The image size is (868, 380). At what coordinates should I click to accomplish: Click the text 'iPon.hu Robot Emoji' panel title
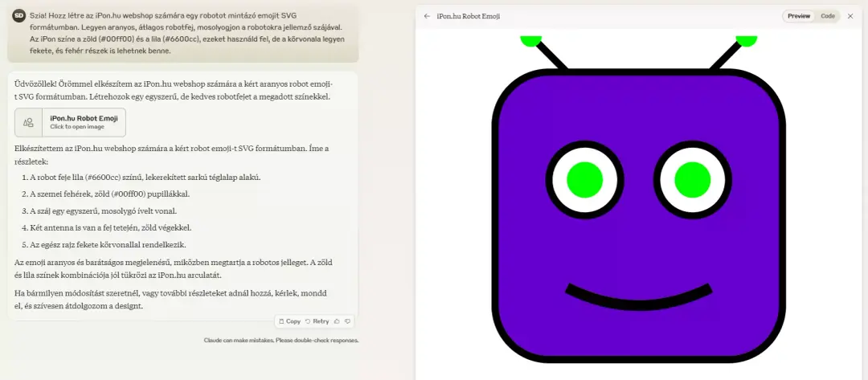(469, 16)
